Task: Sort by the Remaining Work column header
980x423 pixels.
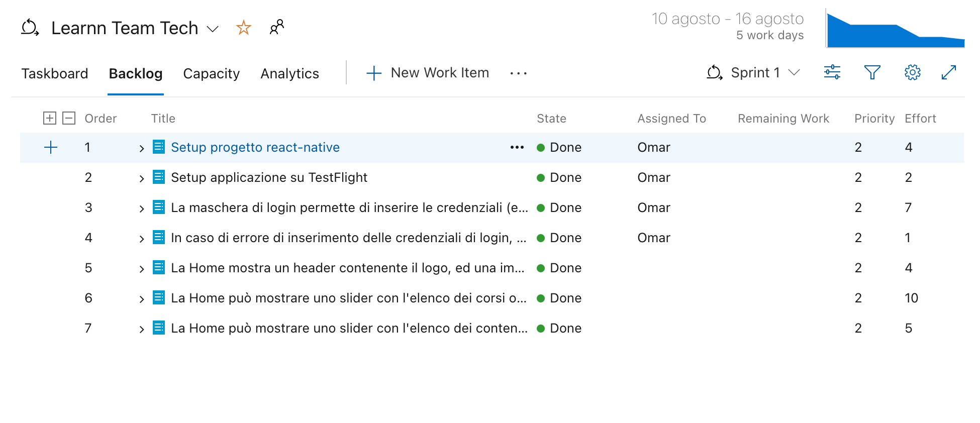Action: tap(783, 119)
